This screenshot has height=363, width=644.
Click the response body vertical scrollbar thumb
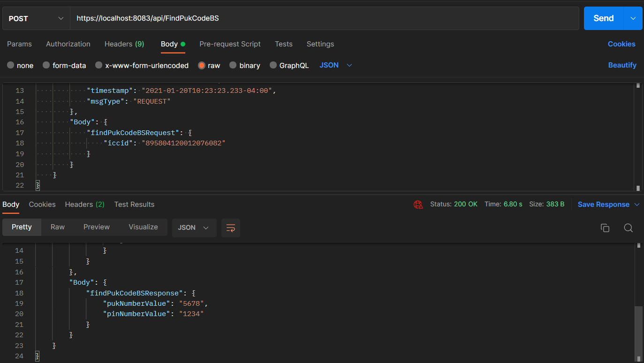click(638, 333)
